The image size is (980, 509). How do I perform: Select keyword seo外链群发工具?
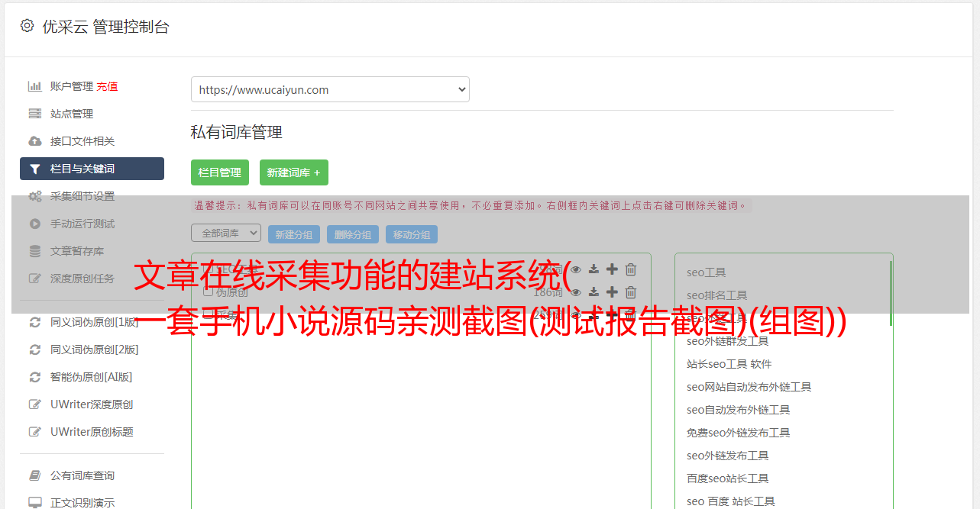point(728,341)
